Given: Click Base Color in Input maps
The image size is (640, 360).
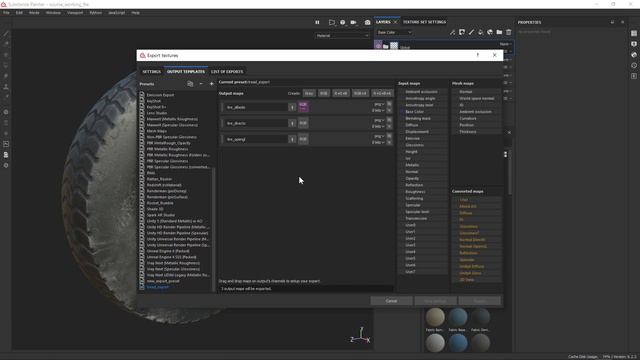Looking at the screenshot, I should 414,111.
